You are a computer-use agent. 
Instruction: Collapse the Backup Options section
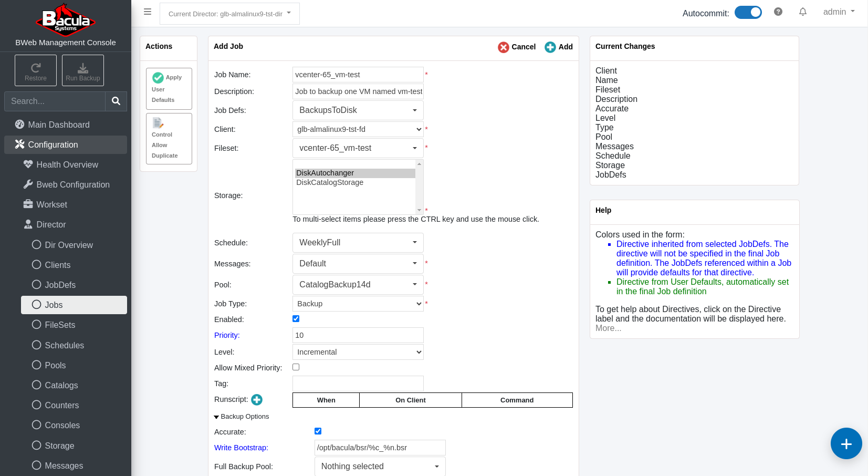[x=242, y=417]
